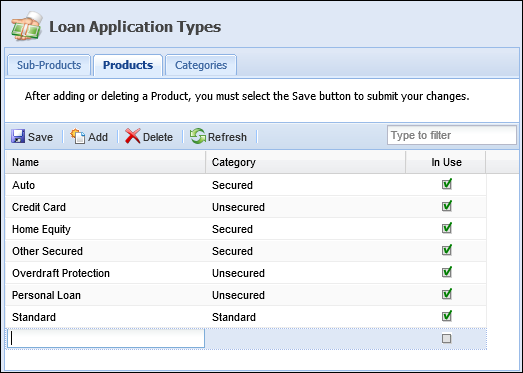Check In Use box on new row
Viewport: 523px width, 373px height.
[447, 338]
